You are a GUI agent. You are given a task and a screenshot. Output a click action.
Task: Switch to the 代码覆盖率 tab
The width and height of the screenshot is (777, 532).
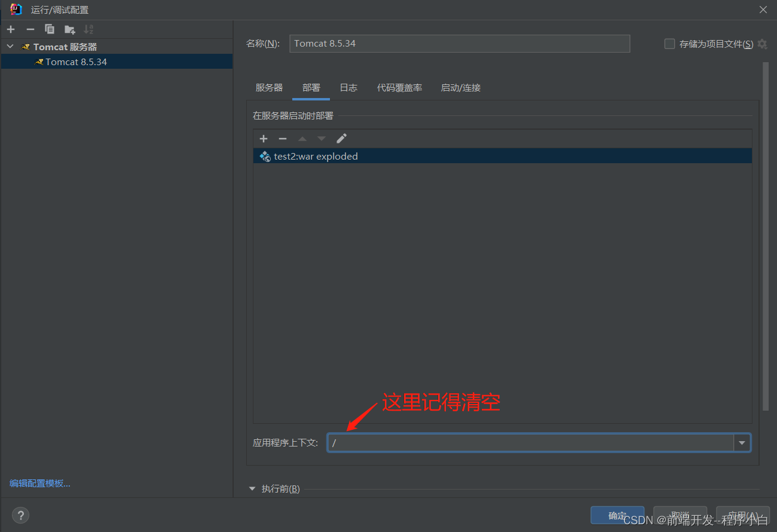click(x=399, y=87)
